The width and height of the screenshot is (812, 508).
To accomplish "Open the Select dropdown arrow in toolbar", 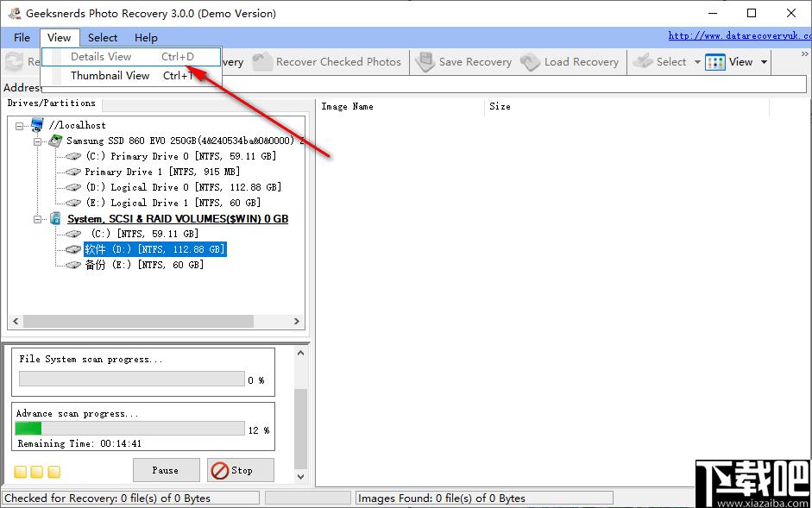I will click(697, 62).
